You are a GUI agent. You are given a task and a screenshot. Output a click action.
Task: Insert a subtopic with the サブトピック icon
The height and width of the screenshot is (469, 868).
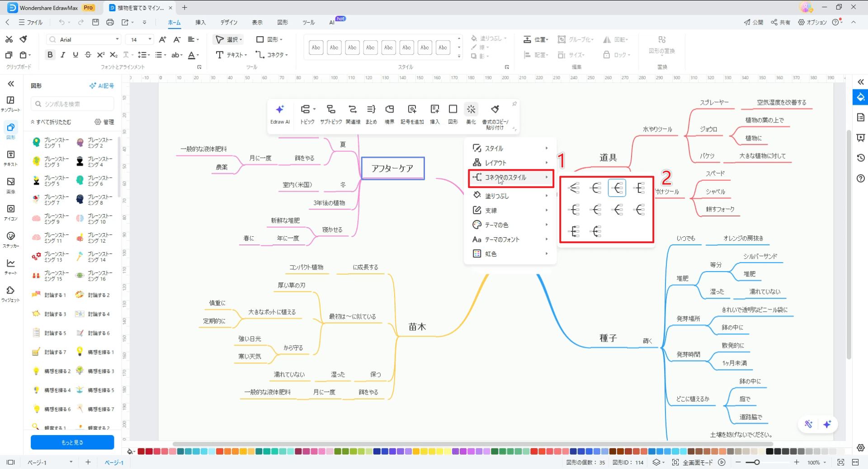(331, 109)
